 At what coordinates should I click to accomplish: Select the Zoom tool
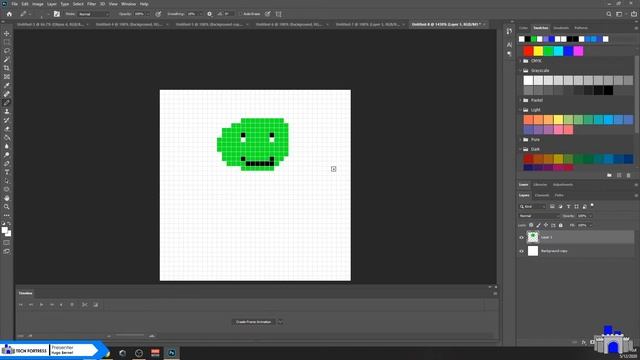pos(7,207)
